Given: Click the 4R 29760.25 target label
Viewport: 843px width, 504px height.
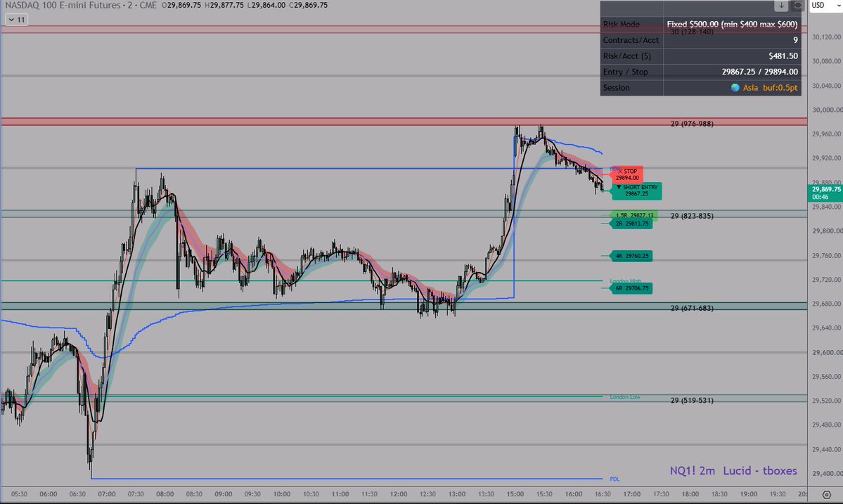Looking at the screenshot, I should [631, 257].
